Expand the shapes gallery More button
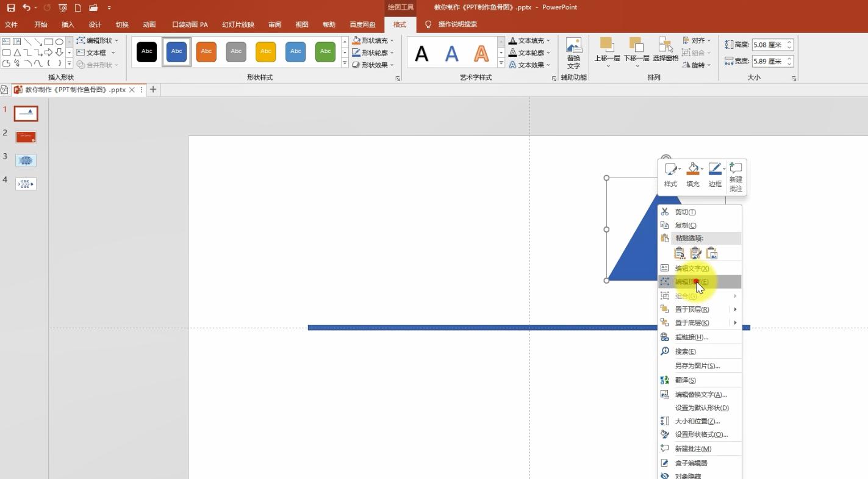868x479 pixels. pos(70,63)
